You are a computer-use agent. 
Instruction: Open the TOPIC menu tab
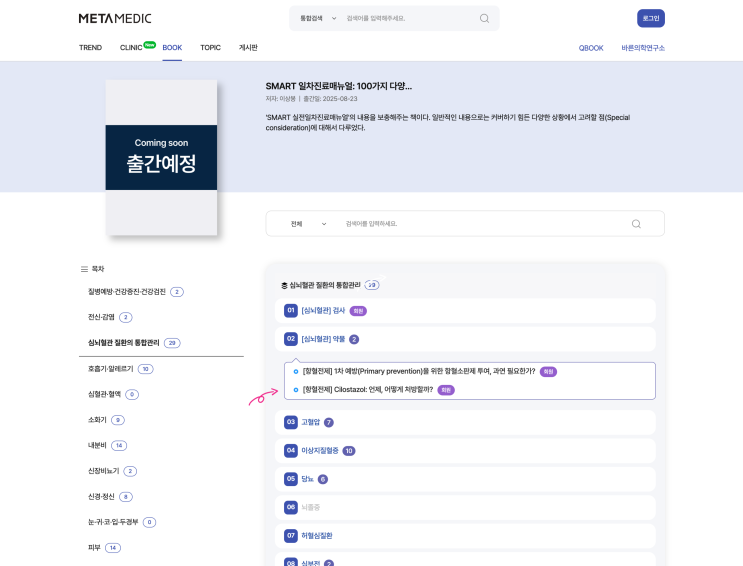tap(210, 47)
